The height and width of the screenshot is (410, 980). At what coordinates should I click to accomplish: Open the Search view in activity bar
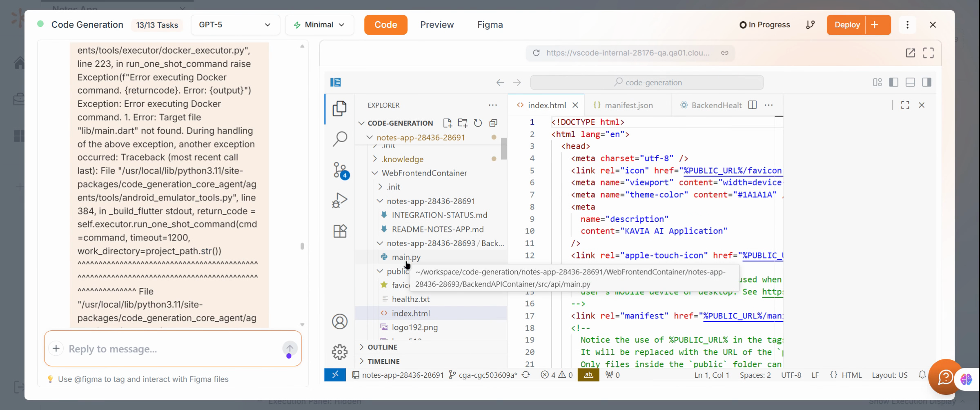[x=339, y=139]
